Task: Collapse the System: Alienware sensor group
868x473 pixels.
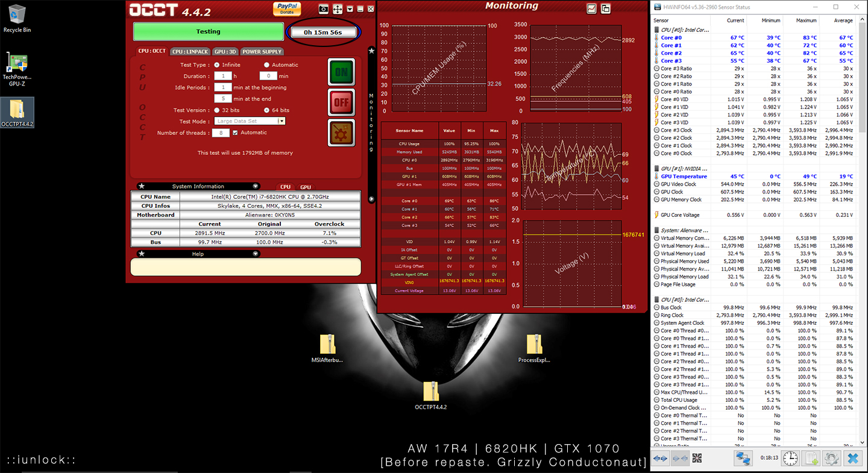Action: [656, 230]
